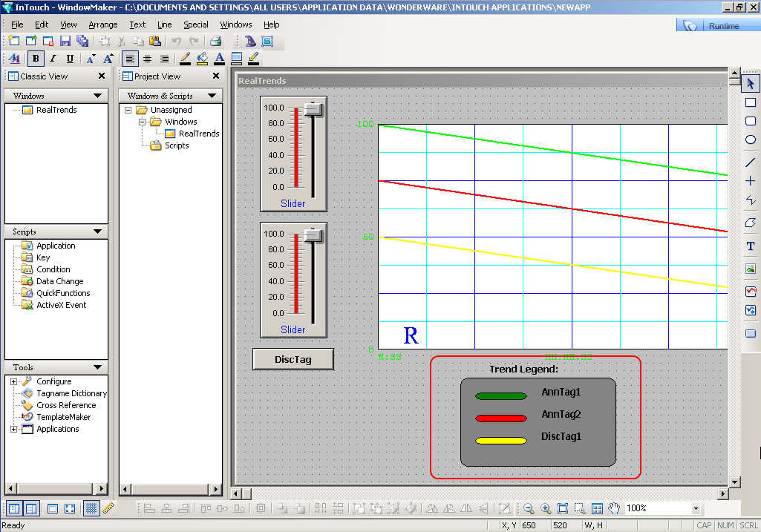Toggle Underline text formatting

tap(70, 59)
